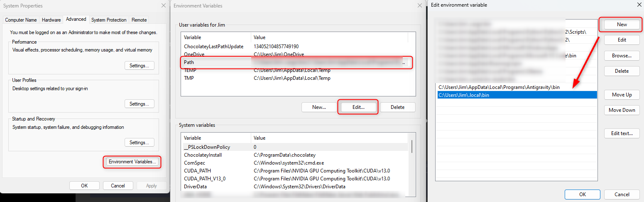This screenshot has height=202, width=644.
Task: Select the System Protection tab
Action: (109, 20)
